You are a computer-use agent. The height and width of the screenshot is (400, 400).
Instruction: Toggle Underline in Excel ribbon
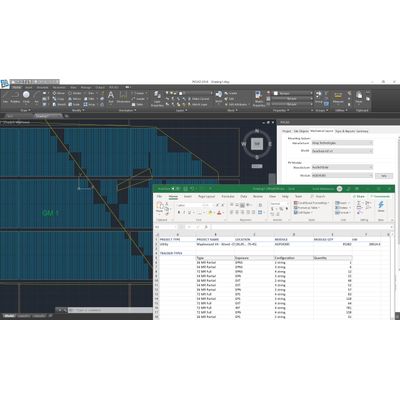point(189,212)
